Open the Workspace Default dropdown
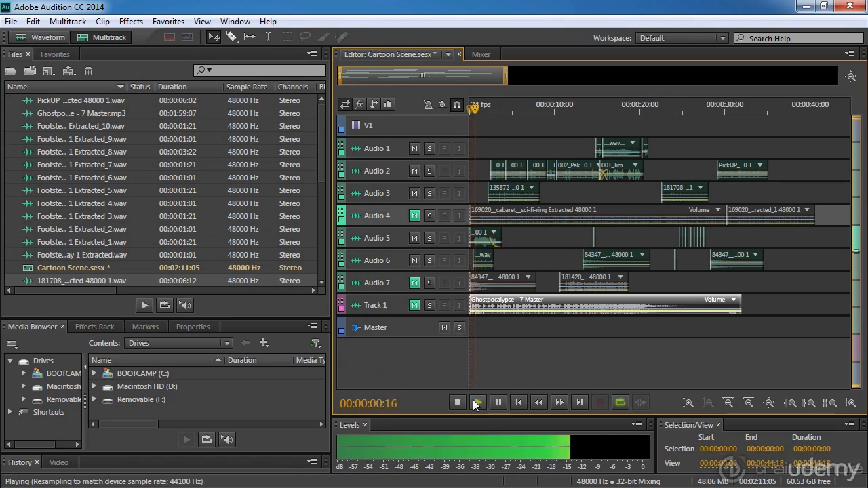This screenshot has width=868, height=488. coord(682,38)
